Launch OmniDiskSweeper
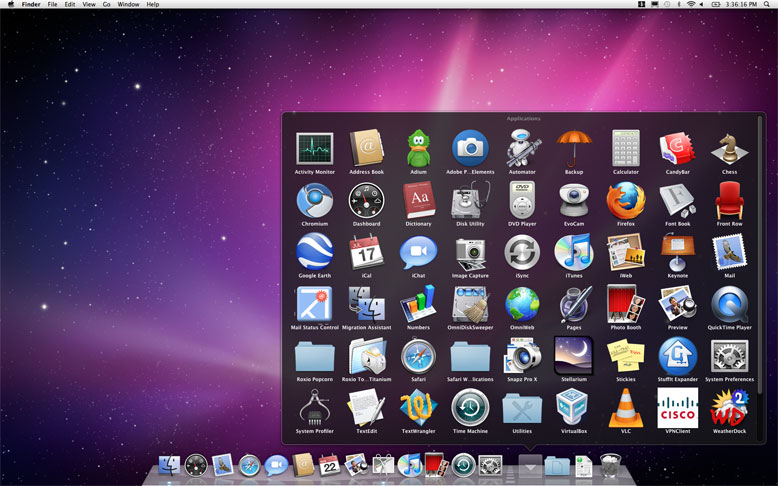Viewport: 778px width, 486px height. click(470, 304)
